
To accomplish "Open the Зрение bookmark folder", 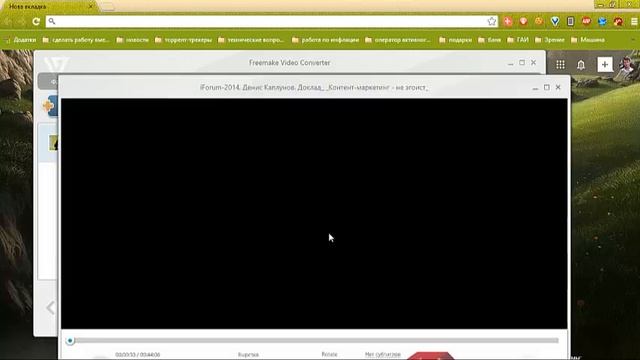I will (549, 40).
